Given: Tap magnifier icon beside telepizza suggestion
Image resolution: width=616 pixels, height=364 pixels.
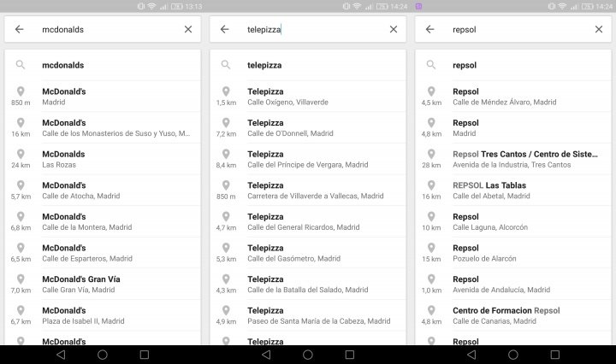Looking at the screenshot, I should (226, 65).
